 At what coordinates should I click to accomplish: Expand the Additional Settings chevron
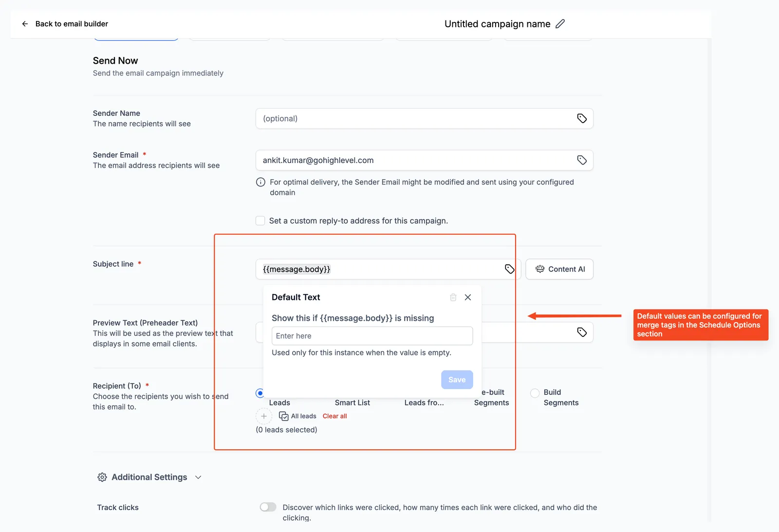point(198,477)
